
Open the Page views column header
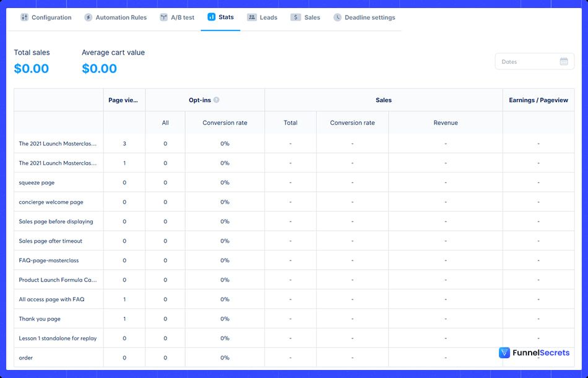click(x=124, y=100)
